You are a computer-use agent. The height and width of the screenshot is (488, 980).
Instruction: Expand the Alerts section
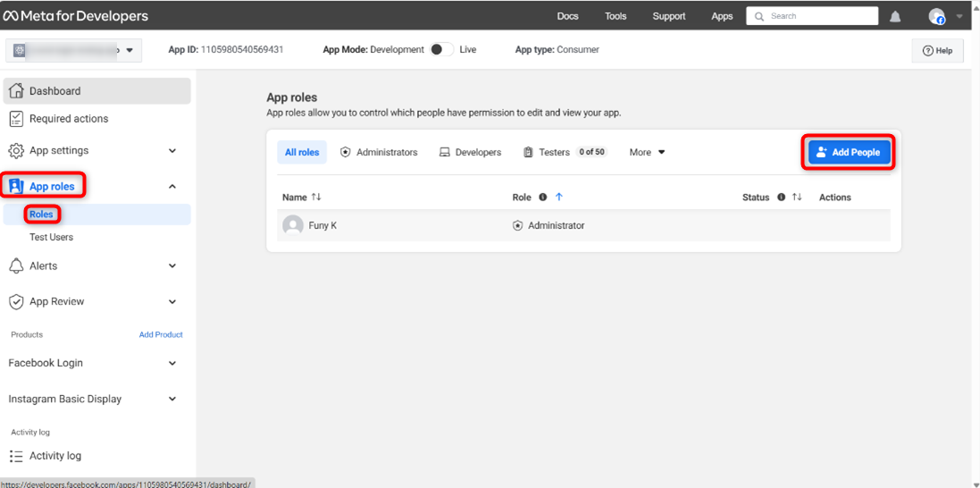[172, 266]
